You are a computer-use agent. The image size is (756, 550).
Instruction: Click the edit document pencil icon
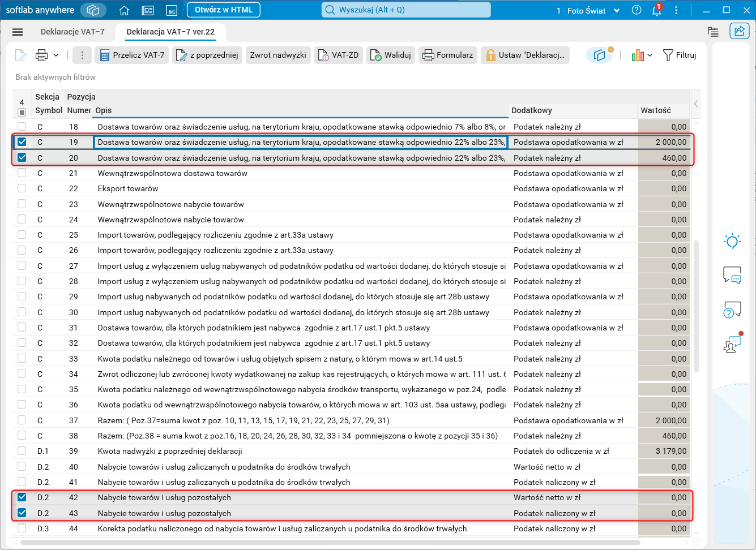pyautogui.click(x=20, y=55)
